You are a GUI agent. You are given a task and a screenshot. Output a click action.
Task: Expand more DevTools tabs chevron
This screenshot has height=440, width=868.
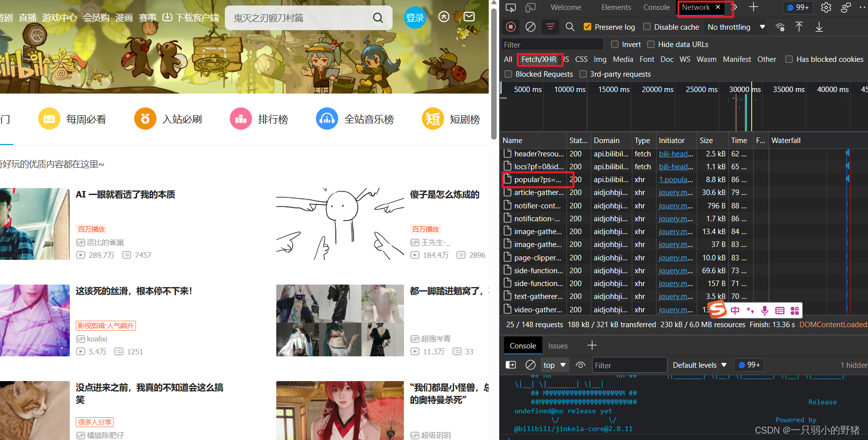click(x=735, y=7)
